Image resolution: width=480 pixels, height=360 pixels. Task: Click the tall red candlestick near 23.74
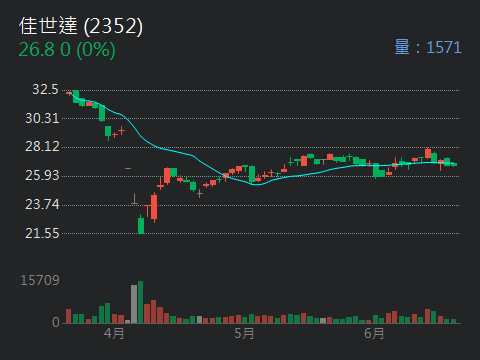(154, 207)
